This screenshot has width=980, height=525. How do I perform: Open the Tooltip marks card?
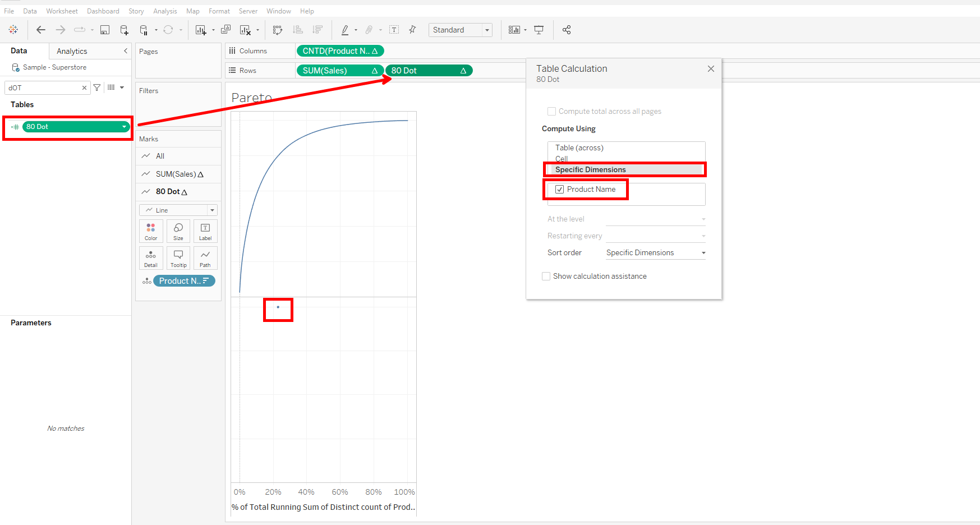tap(178, 258)
